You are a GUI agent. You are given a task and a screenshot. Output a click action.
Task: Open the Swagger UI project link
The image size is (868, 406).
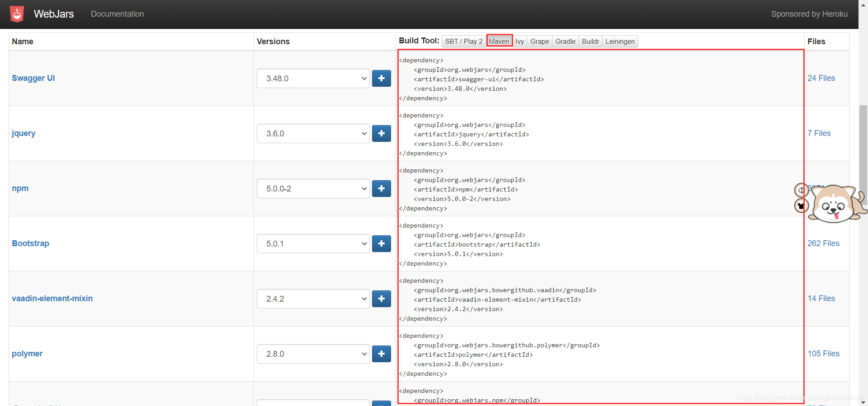[x=33, y=78]
